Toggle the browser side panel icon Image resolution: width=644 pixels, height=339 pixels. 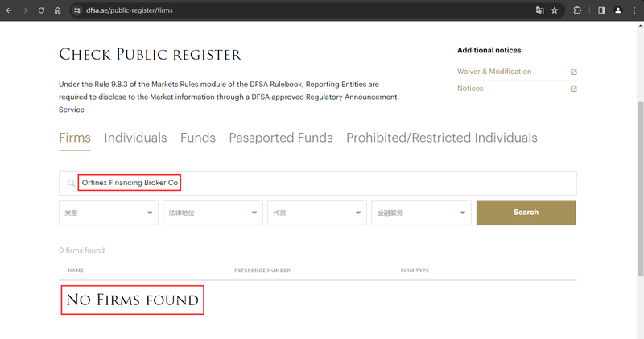coord(601,10)
